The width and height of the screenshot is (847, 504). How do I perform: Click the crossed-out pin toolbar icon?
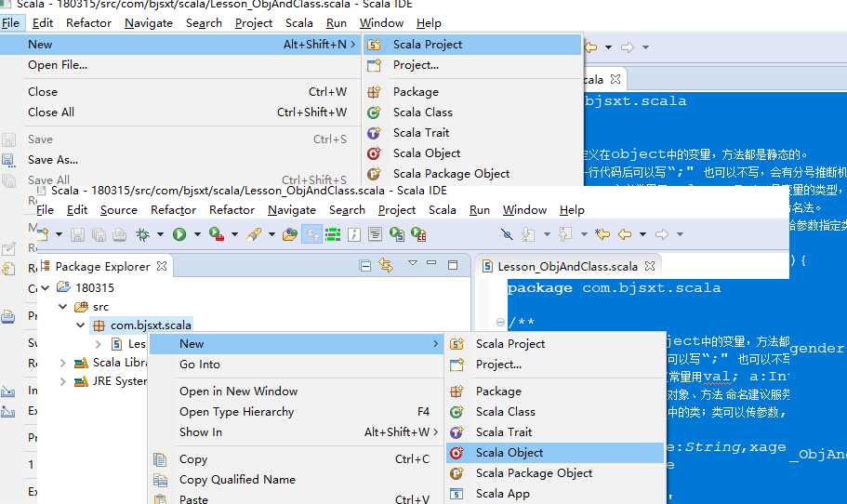click(x=507, y=234)
